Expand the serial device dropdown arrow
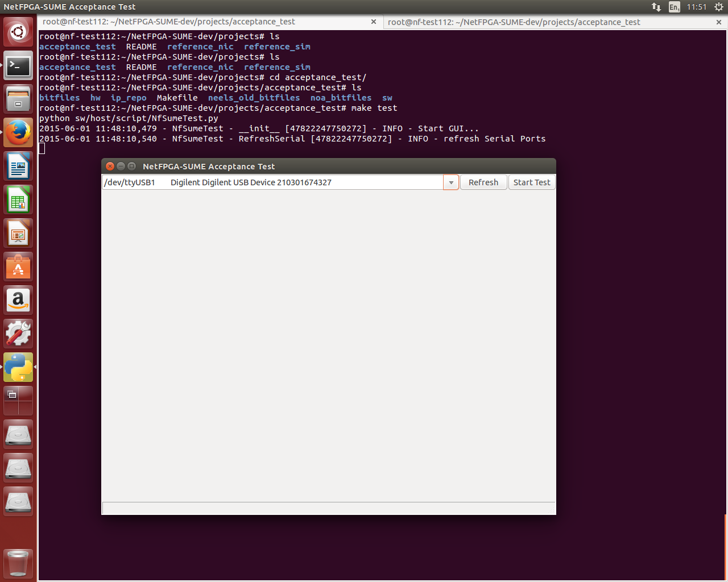Viewport: 728px width, 582px height. pos(450,182)
